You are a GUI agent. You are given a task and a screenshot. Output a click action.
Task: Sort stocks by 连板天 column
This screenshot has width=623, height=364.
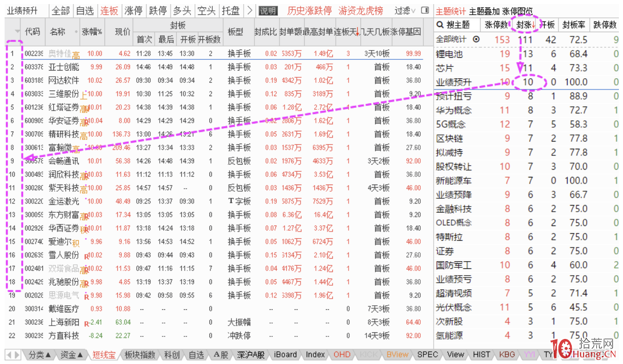[347, 32]
